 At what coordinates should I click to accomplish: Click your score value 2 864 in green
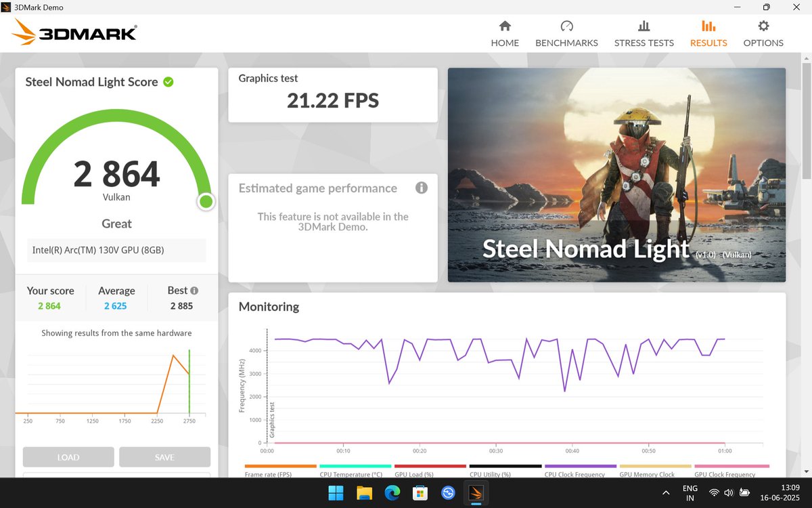pos(49,306)
